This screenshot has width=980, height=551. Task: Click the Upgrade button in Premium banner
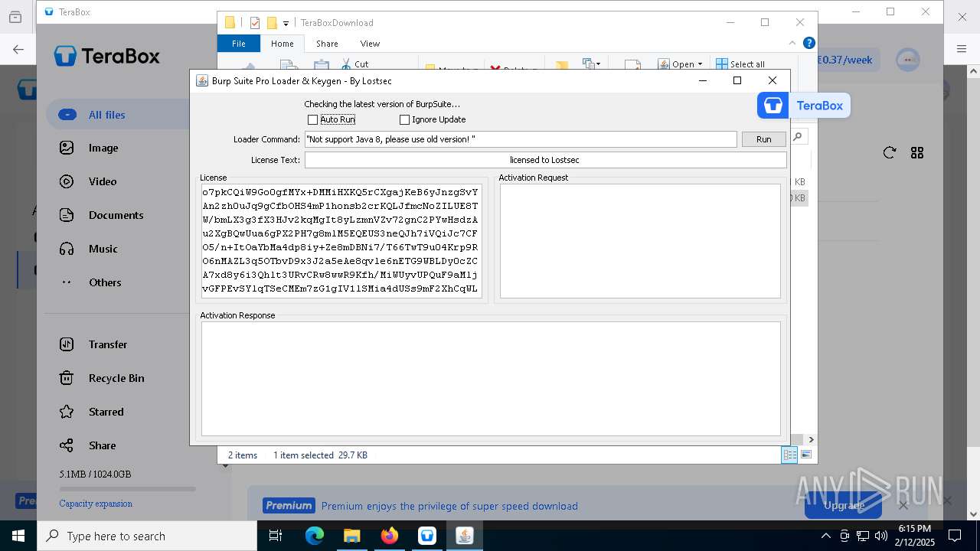tap(844, 505)
